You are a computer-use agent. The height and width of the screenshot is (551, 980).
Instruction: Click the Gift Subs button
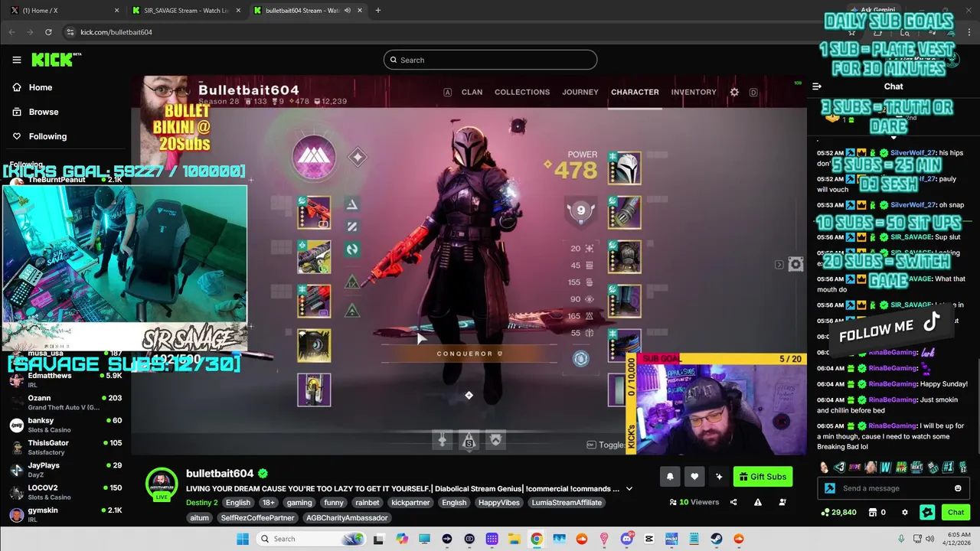pos(763,477)
